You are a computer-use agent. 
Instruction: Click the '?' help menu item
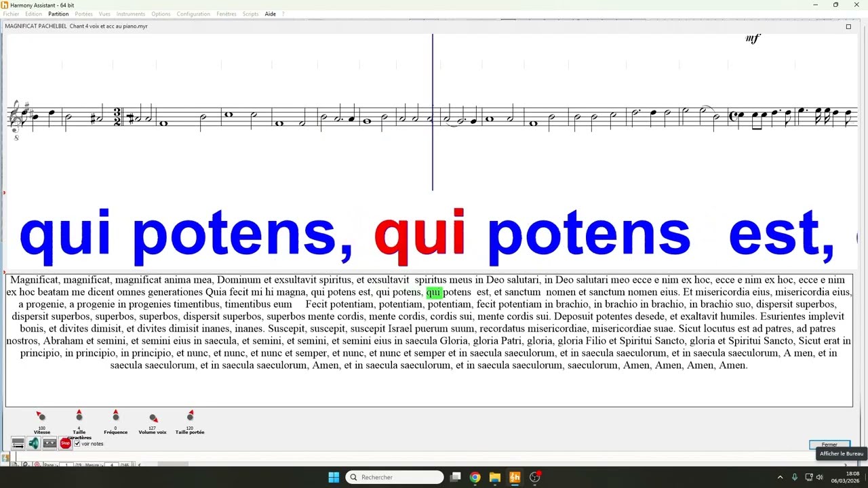[x=283, y=14]
